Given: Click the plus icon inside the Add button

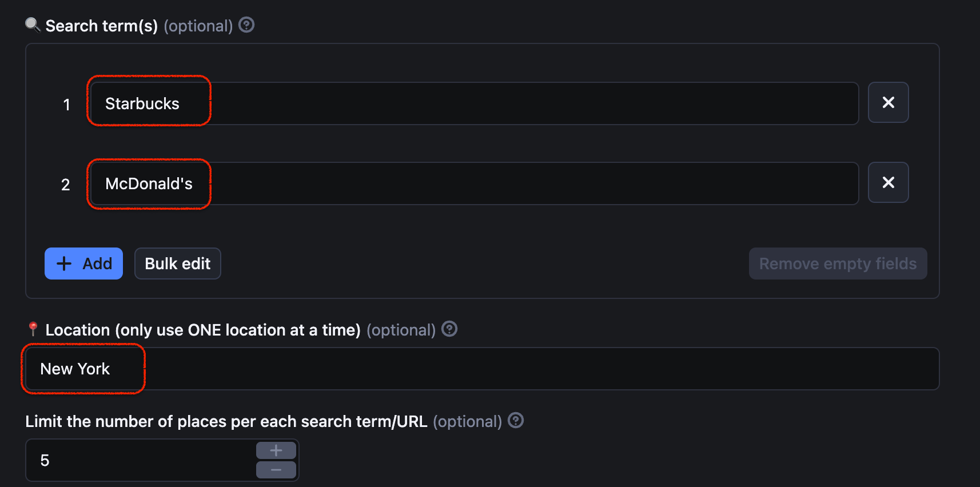Looking at the screenshot, I should pos(64,264).
